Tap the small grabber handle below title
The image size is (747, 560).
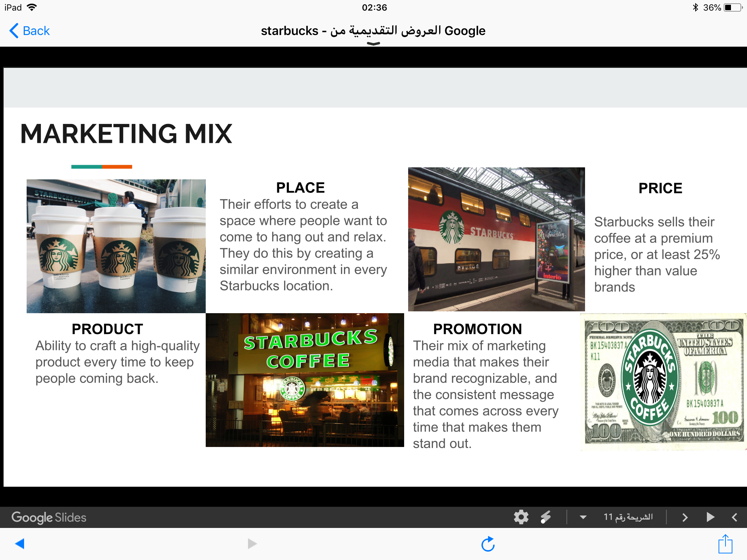pyautogui.click(x=373, y=44)
